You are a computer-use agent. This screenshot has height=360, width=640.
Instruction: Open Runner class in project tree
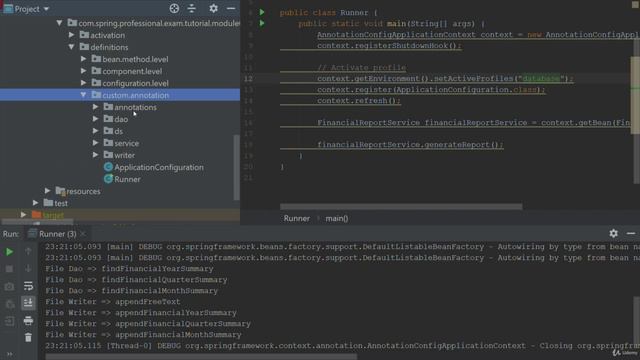click(127, 179)
